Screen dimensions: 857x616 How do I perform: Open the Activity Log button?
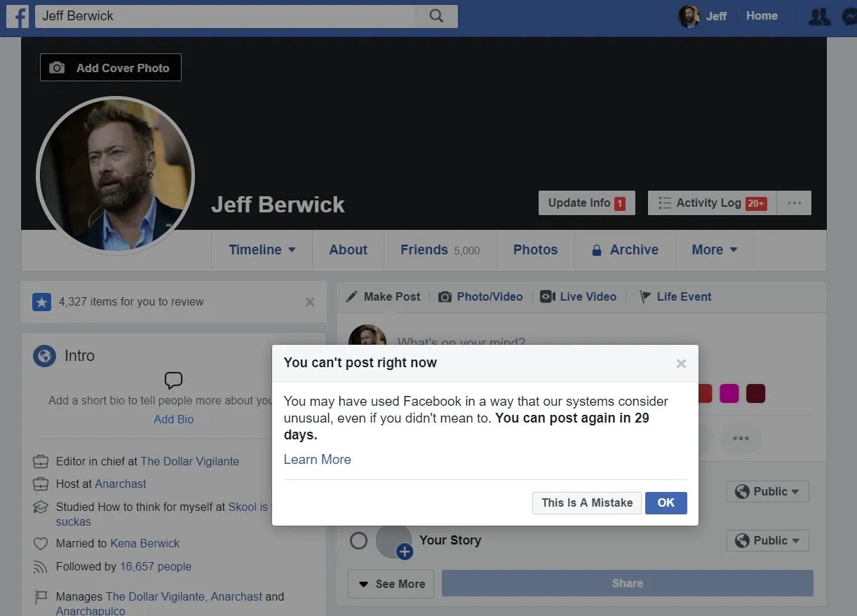click(x=712, y=203)
